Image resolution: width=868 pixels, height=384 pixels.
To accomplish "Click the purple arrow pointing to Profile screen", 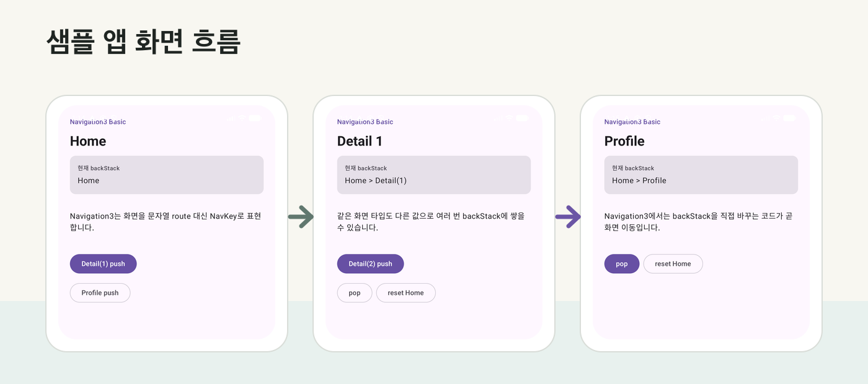I will [x=568, y=216].
